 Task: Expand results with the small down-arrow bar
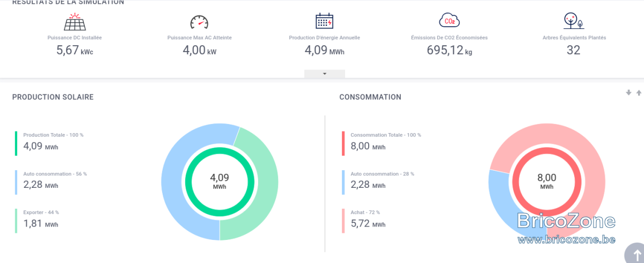click(x=325, y=74)
